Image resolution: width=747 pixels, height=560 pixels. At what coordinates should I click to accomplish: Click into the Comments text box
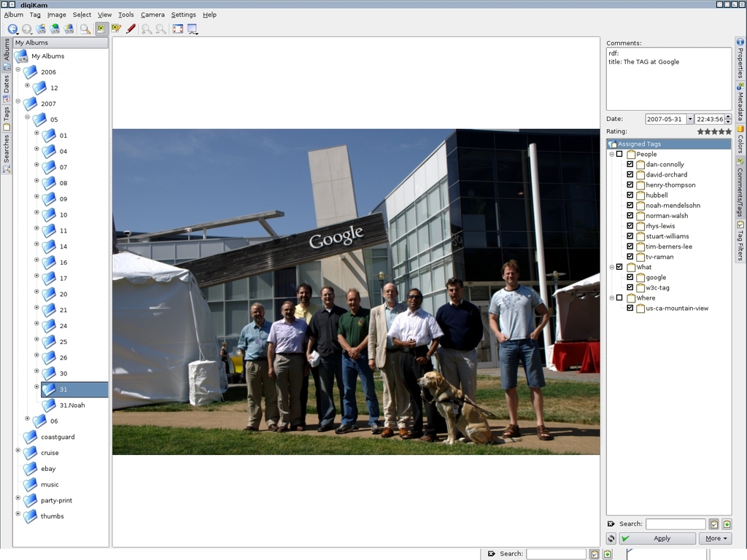(668, 79)
